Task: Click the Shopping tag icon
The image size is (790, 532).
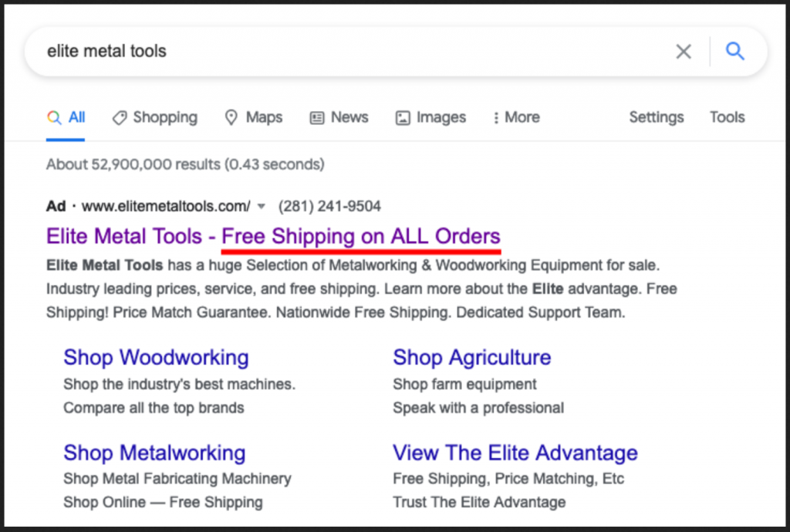Action: point(119,118)
